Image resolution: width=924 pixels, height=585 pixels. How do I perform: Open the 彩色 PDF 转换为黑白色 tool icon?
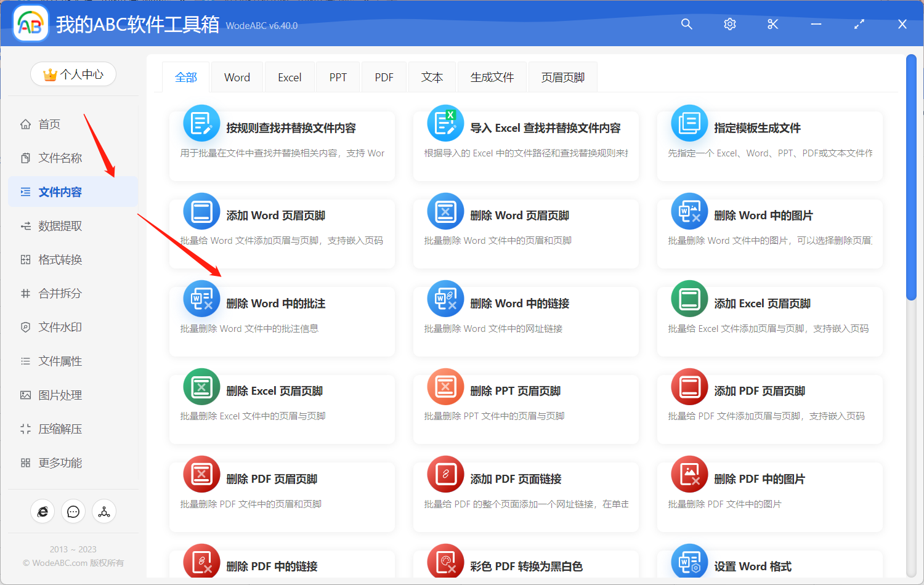coord(445,562)
